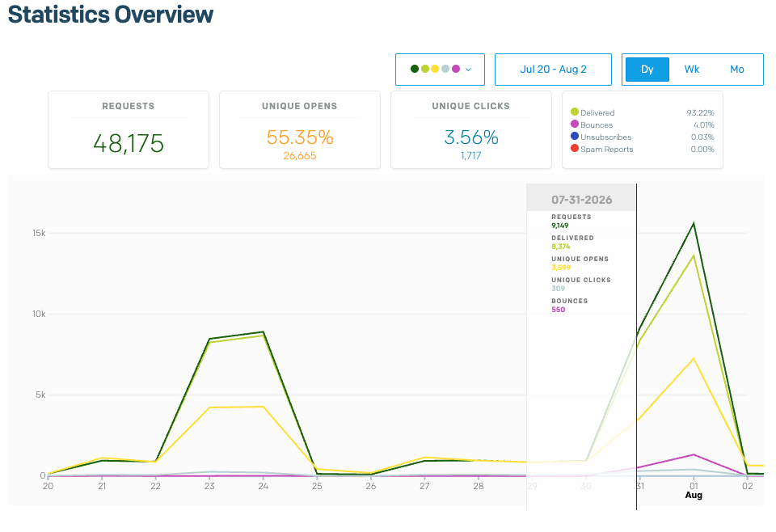Click the x-axis date label 20
The image size is (776, 532).
tap(48, 486)
